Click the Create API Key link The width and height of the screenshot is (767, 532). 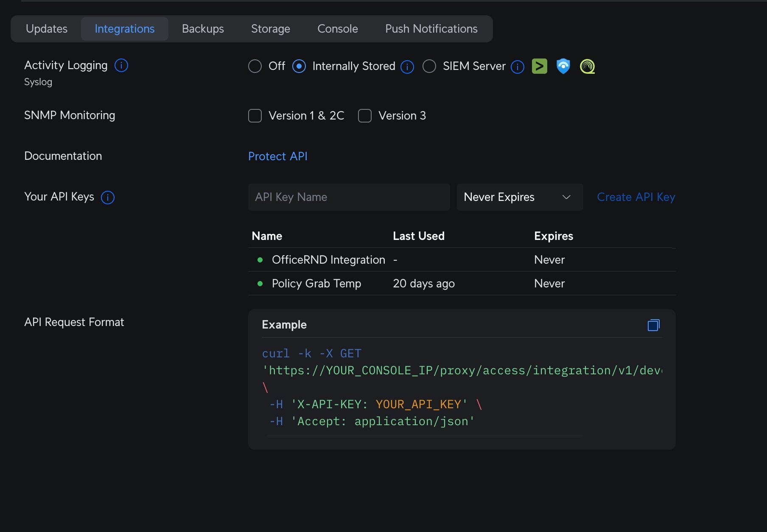(635, 197)
